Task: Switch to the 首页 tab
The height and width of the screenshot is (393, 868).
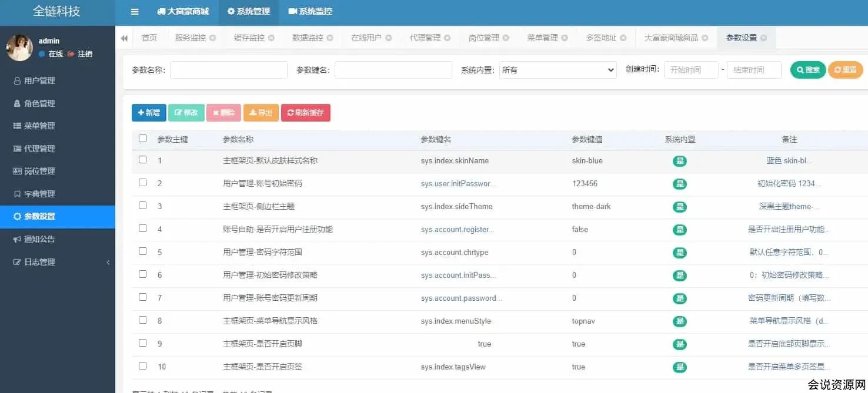Action: coord(149,38)
